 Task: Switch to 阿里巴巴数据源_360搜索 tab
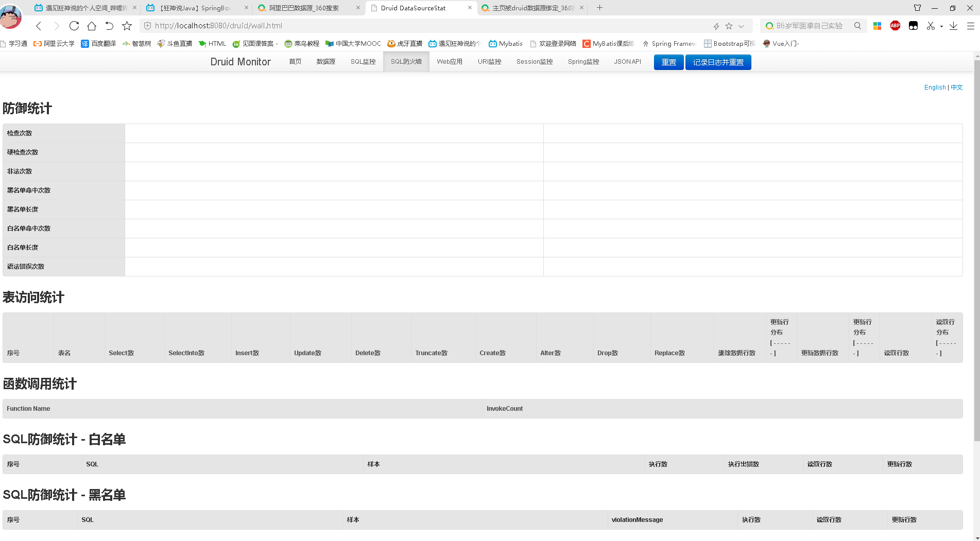[308, 8]
